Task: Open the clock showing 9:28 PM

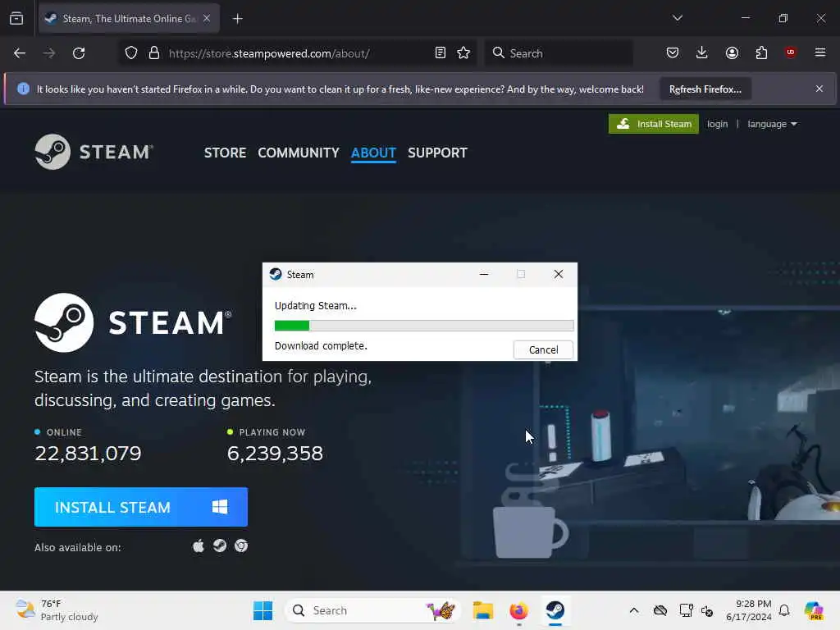Action: coord(749,610)
